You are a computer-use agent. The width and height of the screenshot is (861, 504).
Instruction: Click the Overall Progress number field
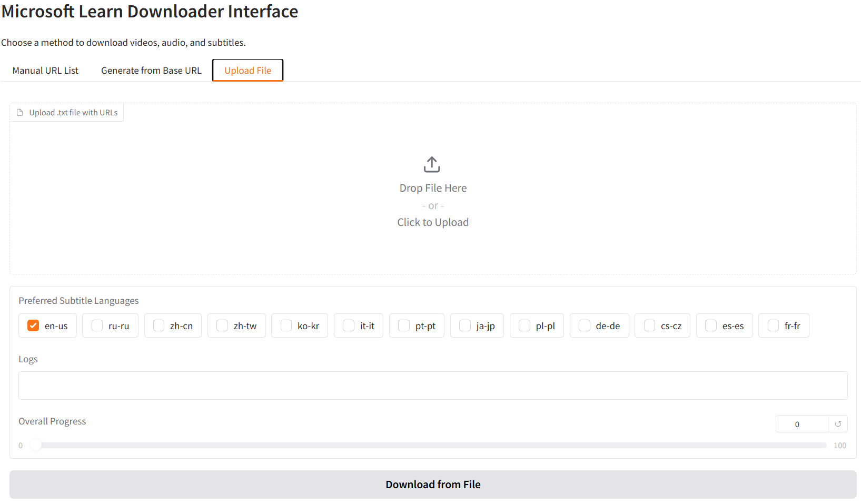coord(802,424)
